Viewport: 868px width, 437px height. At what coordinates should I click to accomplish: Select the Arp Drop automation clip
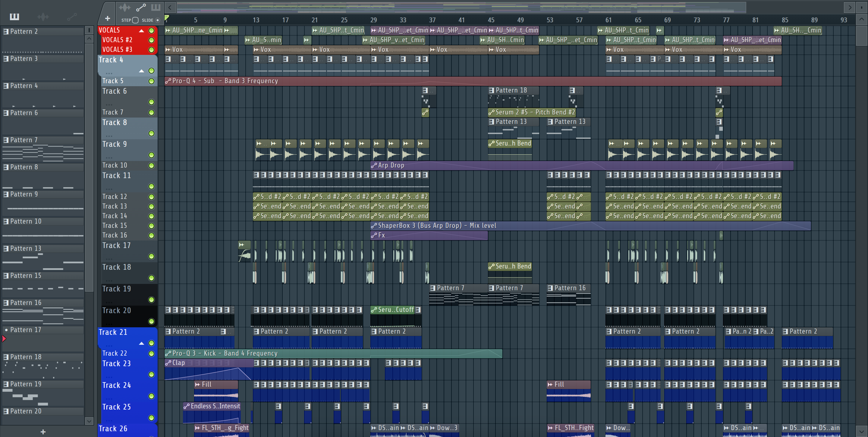582,165
